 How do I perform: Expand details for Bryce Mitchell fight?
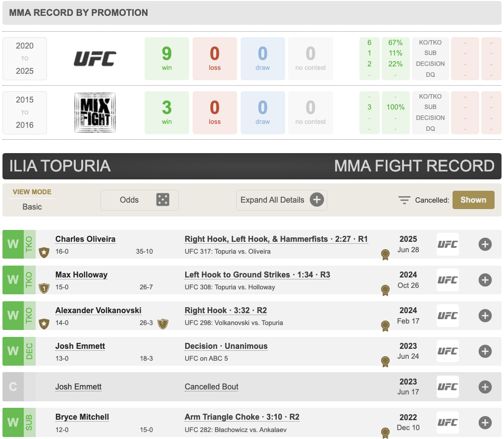pos(485,423)
